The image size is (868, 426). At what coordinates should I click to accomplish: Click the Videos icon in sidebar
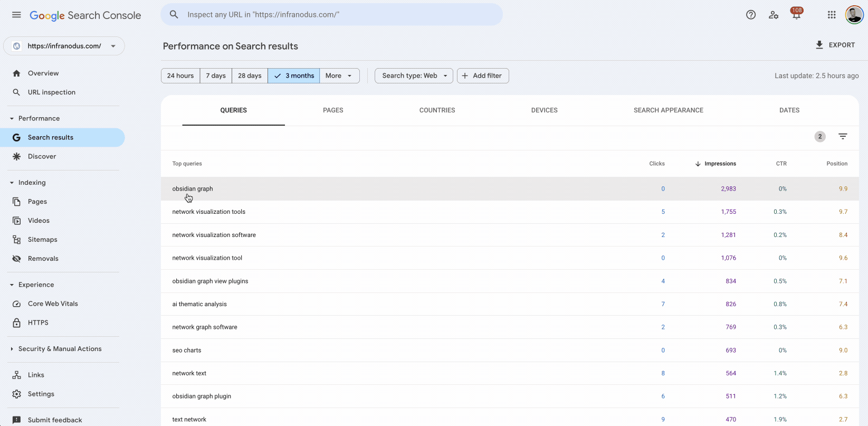click(x=16, y=221)
